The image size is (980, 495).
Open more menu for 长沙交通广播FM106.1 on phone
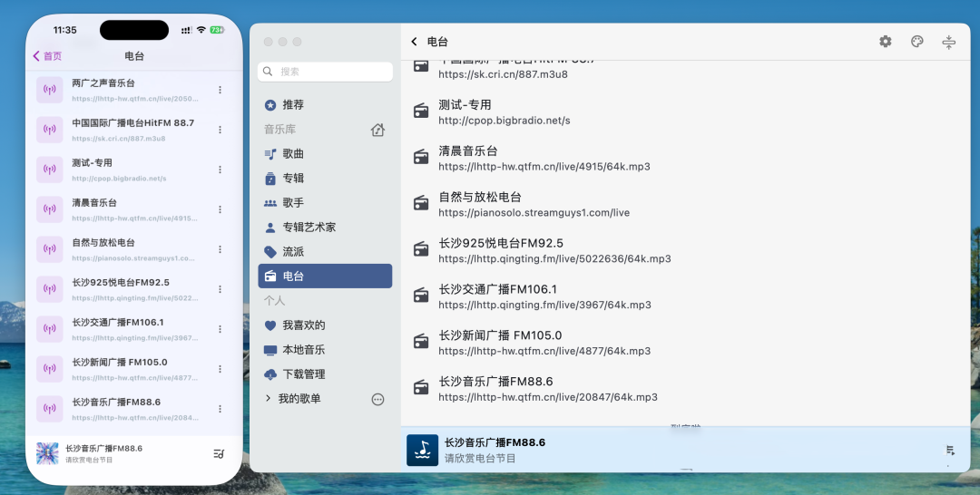click(220, 330)
